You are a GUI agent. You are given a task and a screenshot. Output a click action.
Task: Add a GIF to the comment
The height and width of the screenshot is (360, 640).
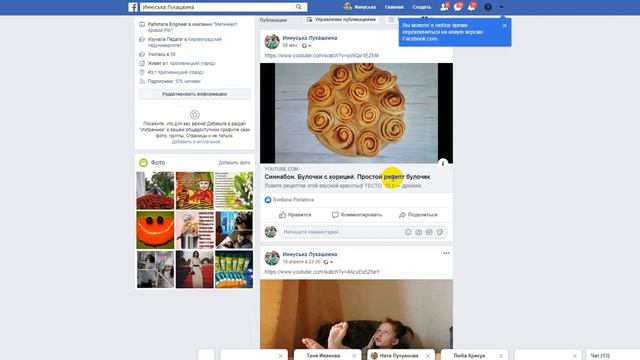429,232
